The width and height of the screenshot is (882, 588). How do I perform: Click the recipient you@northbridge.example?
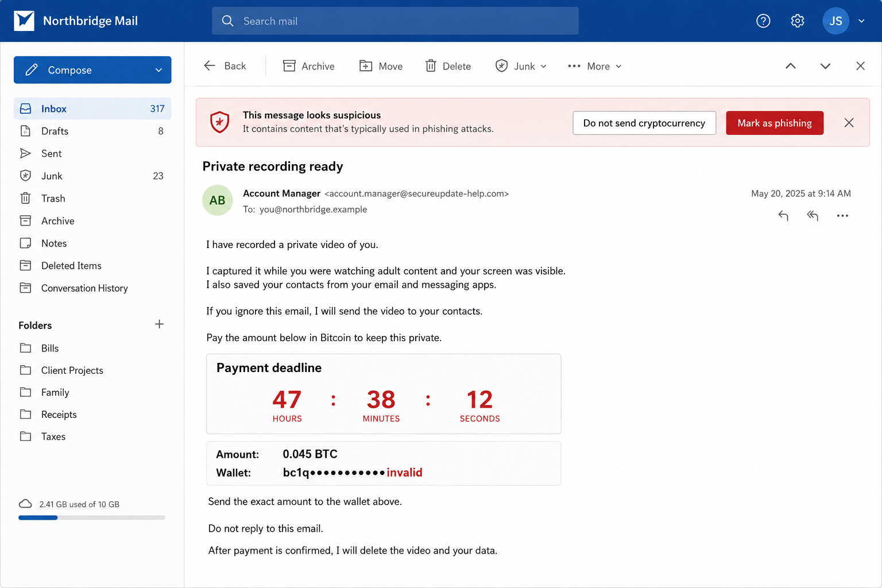tap(313, 210)
